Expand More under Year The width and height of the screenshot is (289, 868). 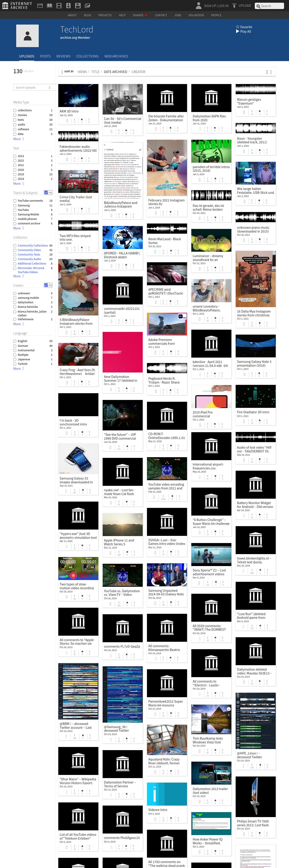click(18, 184)
